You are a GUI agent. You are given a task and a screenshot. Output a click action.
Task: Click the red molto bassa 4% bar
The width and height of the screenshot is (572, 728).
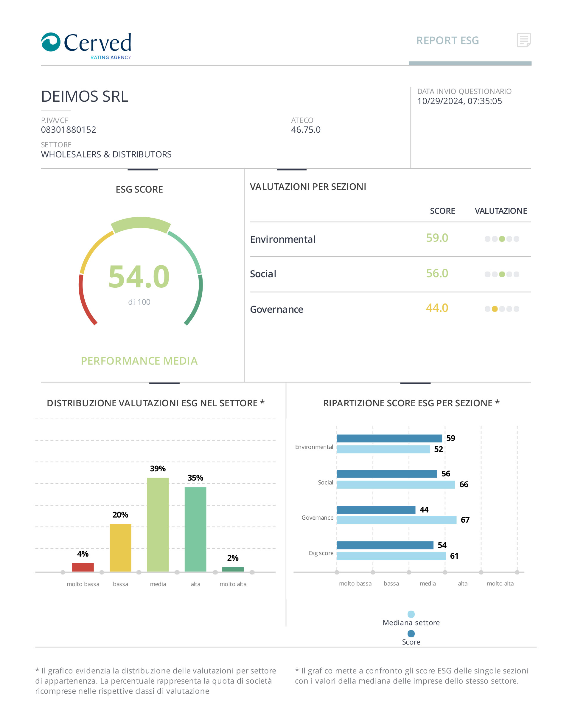click(83, 567)
